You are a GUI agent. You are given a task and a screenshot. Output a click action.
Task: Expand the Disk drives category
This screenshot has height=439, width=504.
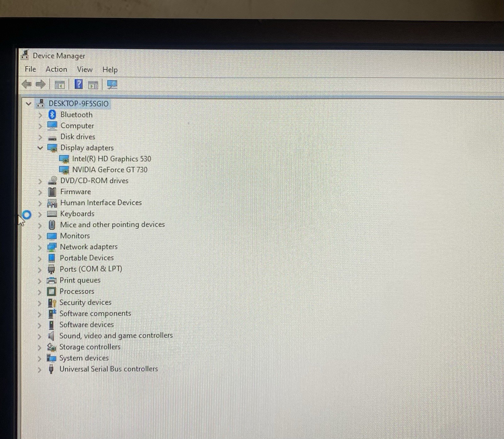coord(40,137)
